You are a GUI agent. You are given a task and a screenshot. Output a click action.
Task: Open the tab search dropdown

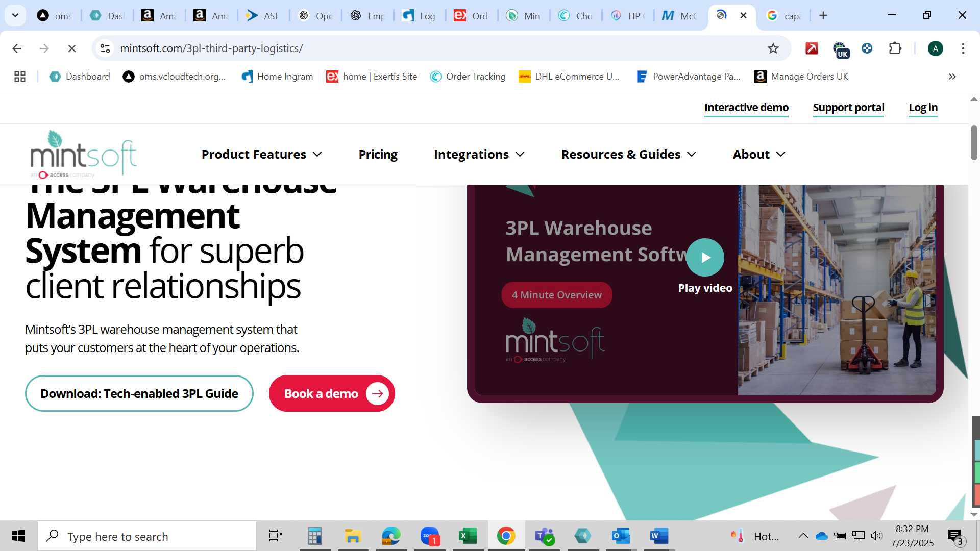click(15, 15)
